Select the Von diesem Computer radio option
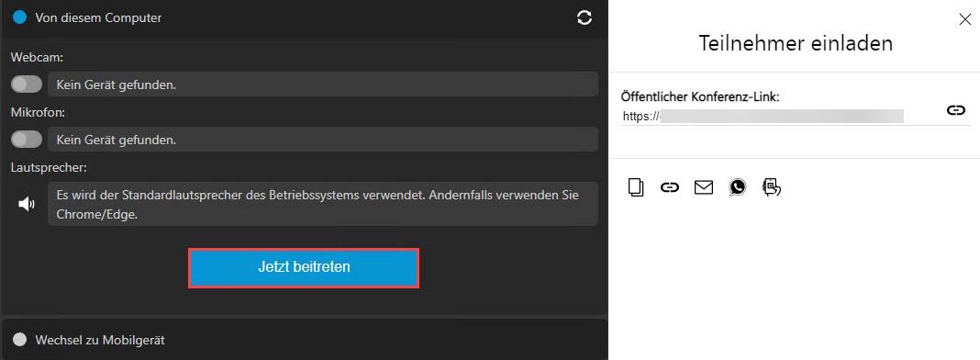980x360 pixels. (20, 18)
